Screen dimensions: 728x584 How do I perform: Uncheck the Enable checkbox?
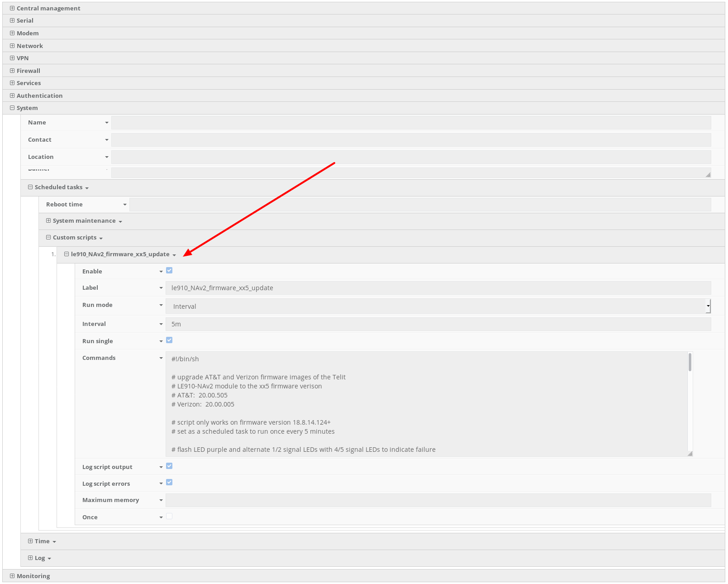coord(169,270)
